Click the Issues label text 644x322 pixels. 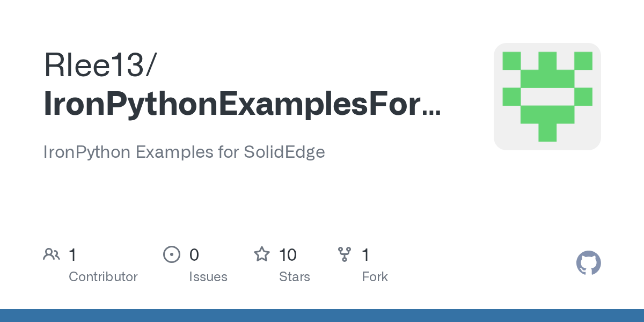tap(208, 277)
